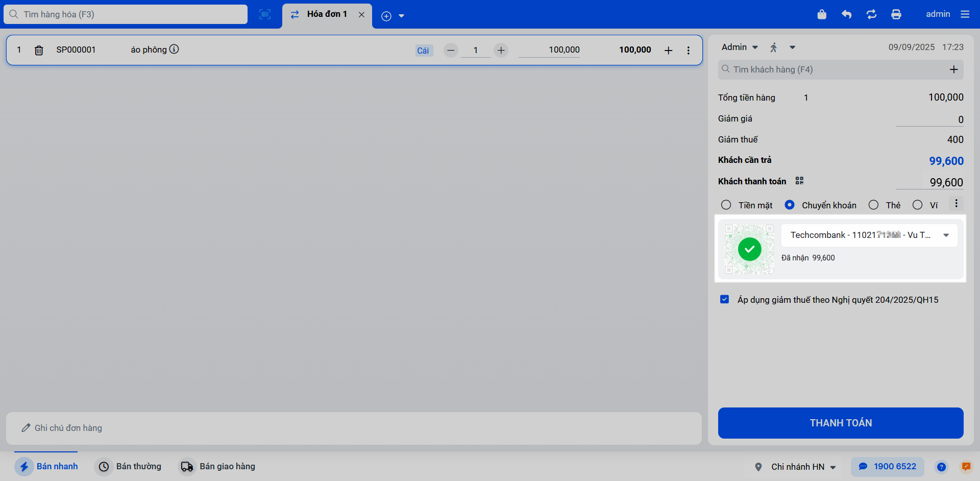This screenshot has height=481, width=980.
Task: Select Tiền mặt payment method
Action: click(x=726, y=205)
